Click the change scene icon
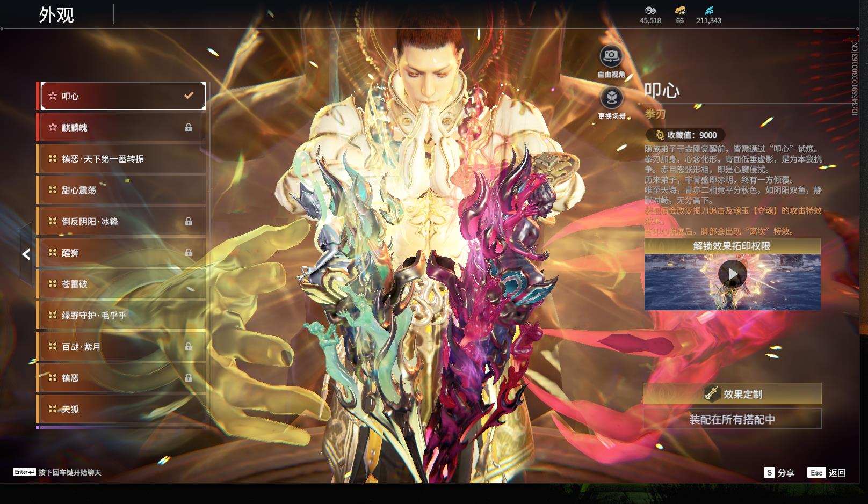This screenshot has height=504, width=868. tap(611, 98)
